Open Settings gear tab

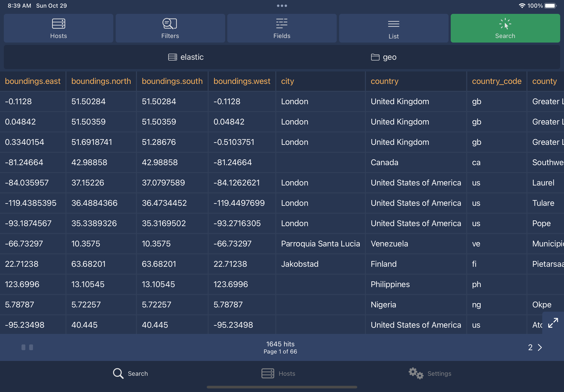pos(430,373)
